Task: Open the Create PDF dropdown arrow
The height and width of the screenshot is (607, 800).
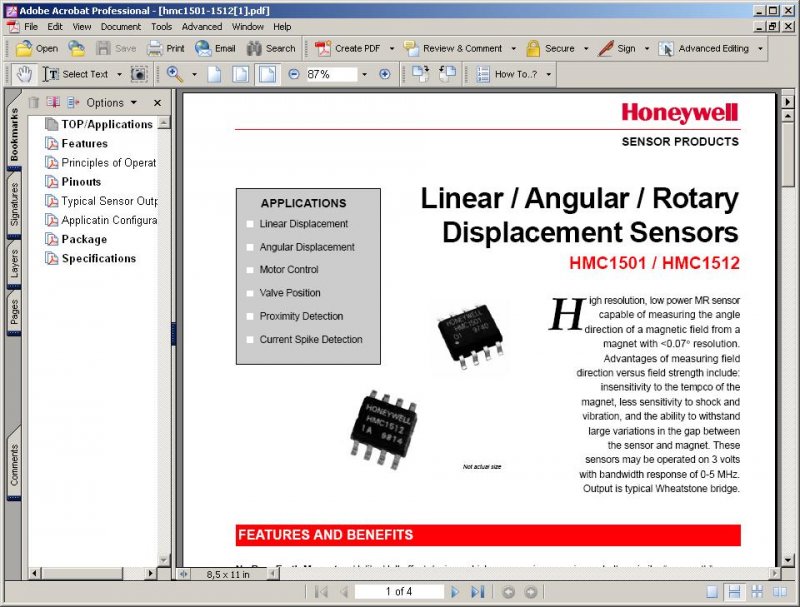Action: tap(392, 48)
